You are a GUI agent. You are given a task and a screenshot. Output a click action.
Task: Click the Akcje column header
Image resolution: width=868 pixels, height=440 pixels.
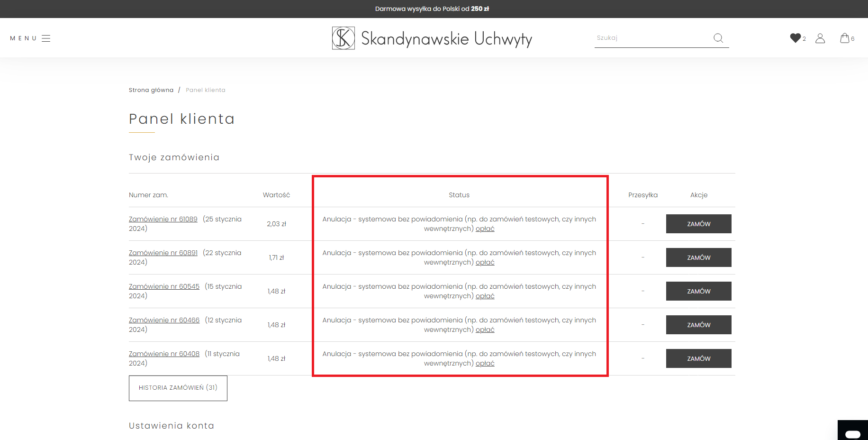(699, 195)
